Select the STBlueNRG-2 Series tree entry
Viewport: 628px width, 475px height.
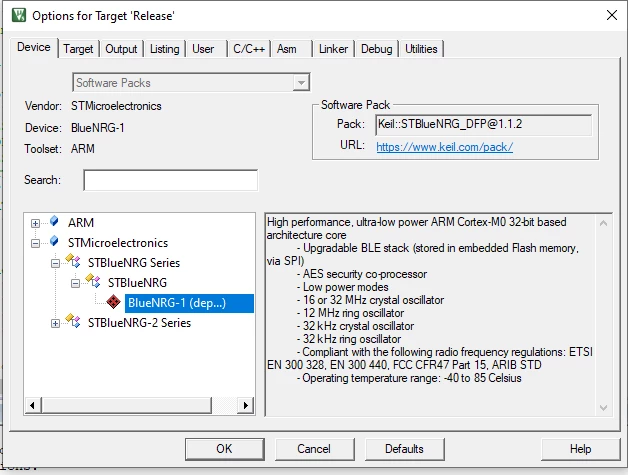coord(139,323)
